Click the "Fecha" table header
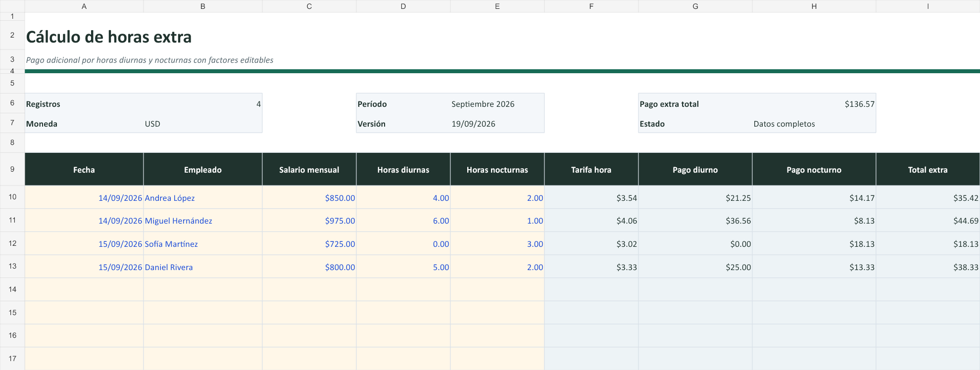This screenshot has width=980, height=370. coord(84,170)
